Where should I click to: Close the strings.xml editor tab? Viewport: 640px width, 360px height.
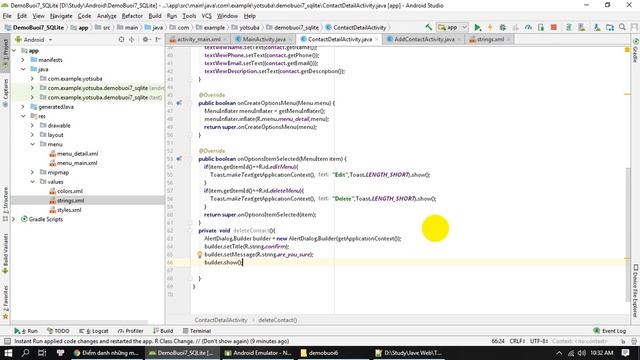click(509, 39)
